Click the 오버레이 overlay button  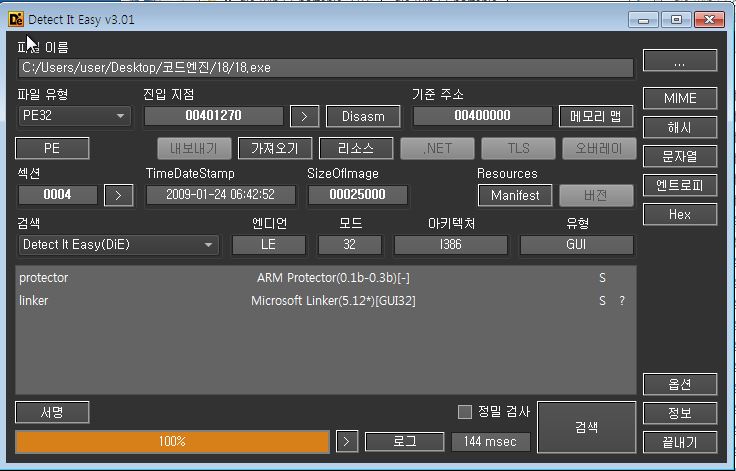pyautogui.click(x=599, y=148)
